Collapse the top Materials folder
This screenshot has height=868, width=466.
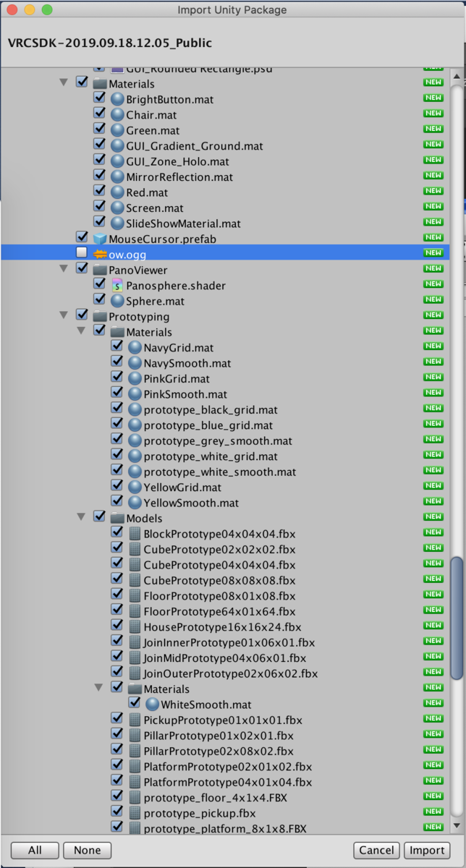click(x=64, y=83)
